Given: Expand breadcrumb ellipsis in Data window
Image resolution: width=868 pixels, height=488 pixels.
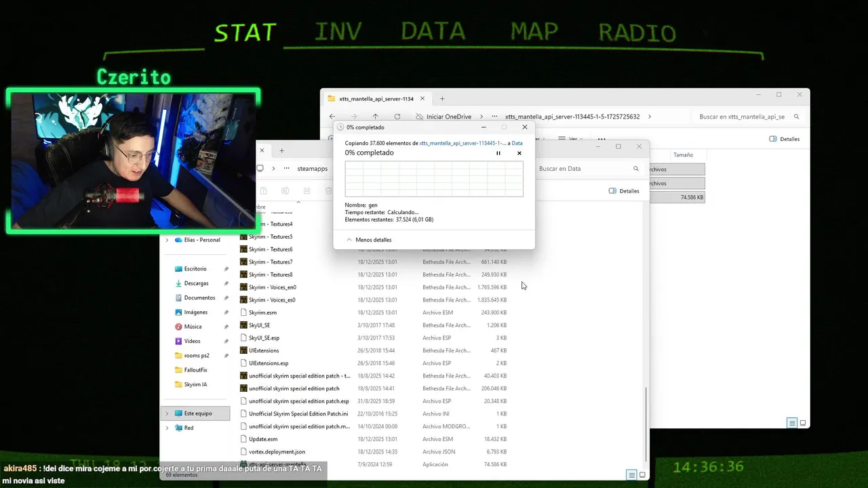Looking at the screenshot, I should click(287, 169).
